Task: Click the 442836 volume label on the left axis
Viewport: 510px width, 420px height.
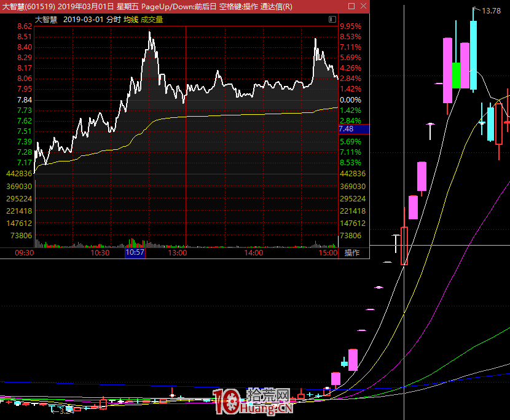Action: (x=19, y=174)
